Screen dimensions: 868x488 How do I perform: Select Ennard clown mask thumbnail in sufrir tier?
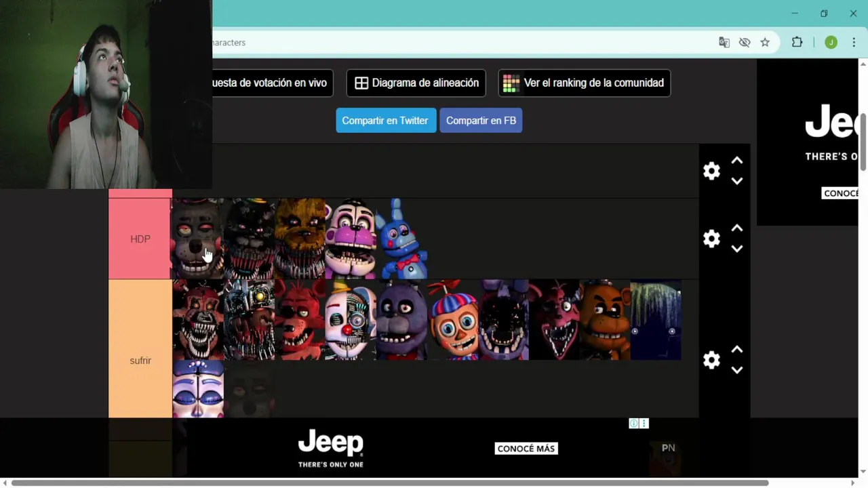coord(351,320)
